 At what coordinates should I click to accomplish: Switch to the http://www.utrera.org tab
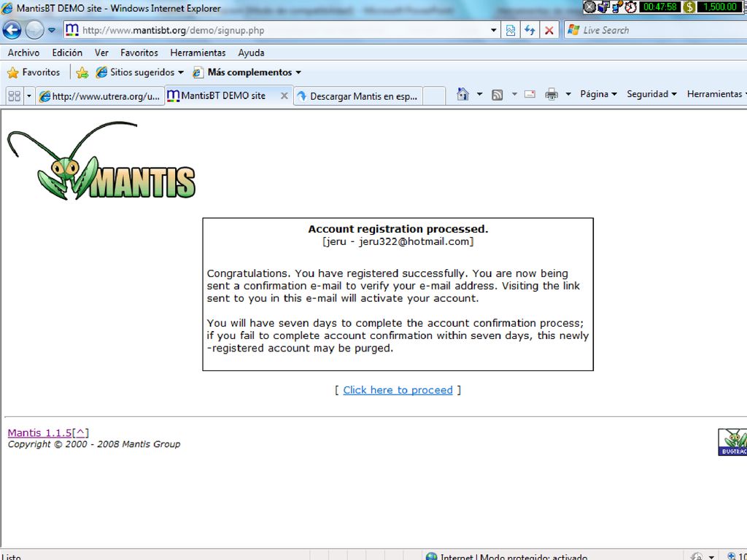tap(99, 96)
